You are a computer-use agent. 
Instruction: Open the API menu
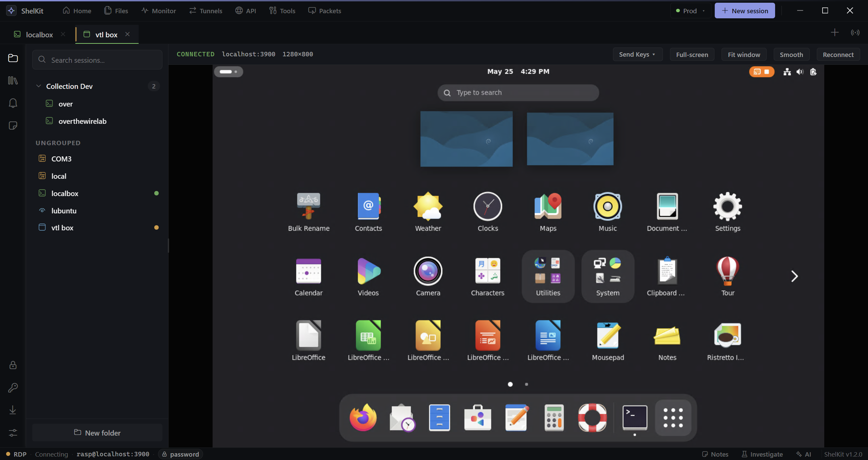(245, 11)
